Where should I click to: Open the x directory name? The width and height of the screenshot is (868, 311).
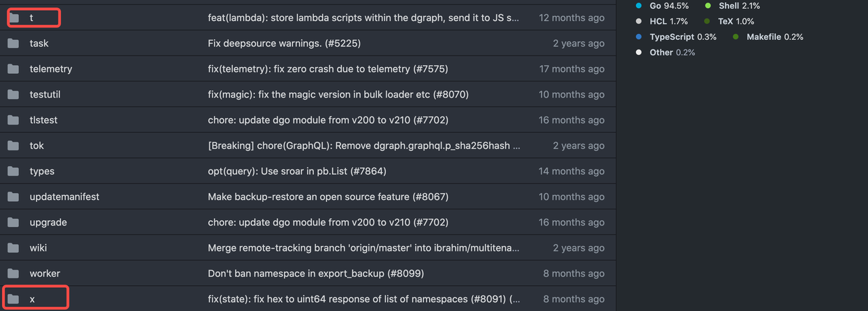[x=33, y=299]
